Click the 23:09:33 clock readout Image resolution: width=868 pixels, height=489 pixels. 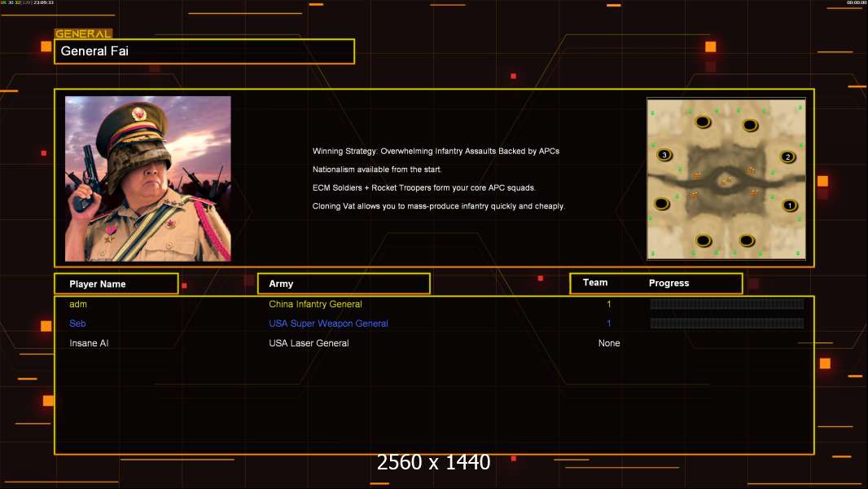point(44,2)
